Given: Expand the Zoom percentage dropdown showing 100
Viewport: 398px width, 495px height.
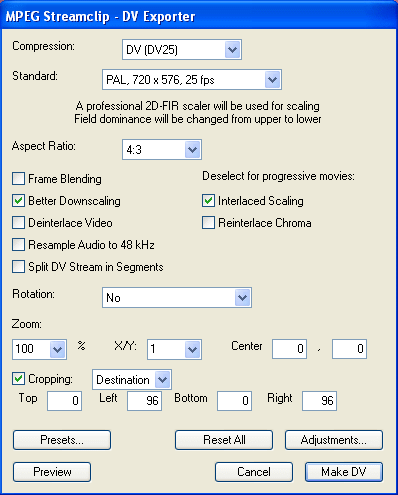Looking at the screenshot, I should point(39,349).
